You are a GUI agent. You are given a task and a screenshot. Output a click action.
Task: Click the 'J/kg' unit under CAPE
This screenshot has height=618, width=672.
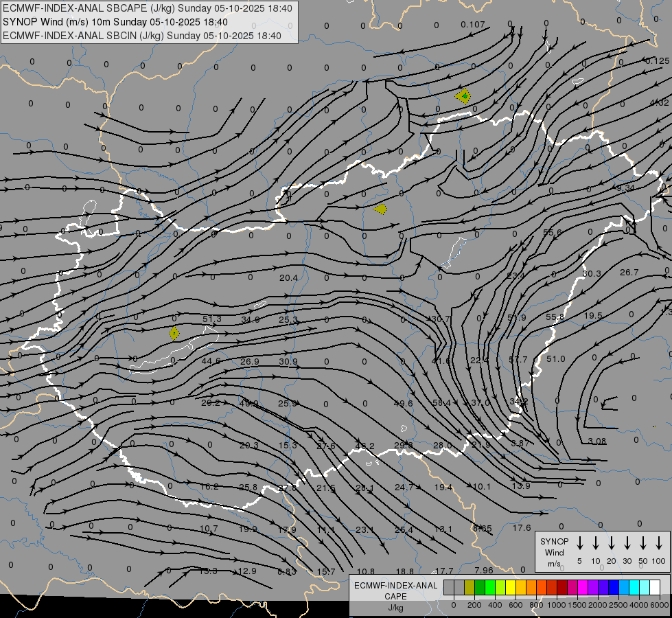coord(395,608)
